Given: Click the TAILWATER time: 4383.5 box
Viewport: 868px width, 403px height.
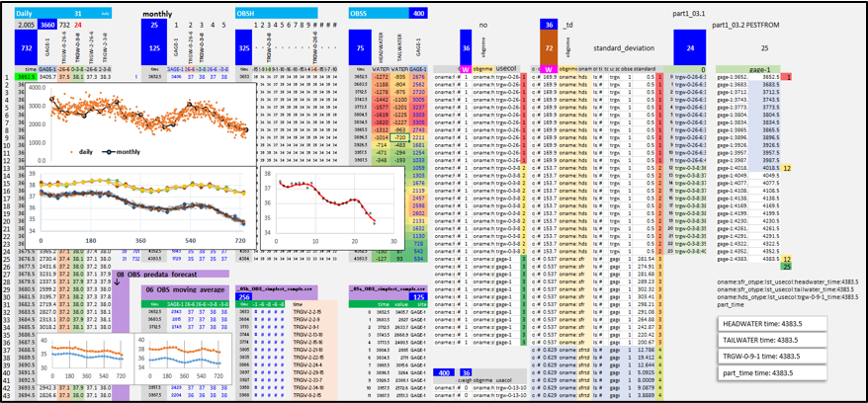Looking at the screenshot, I should (772, 340).
